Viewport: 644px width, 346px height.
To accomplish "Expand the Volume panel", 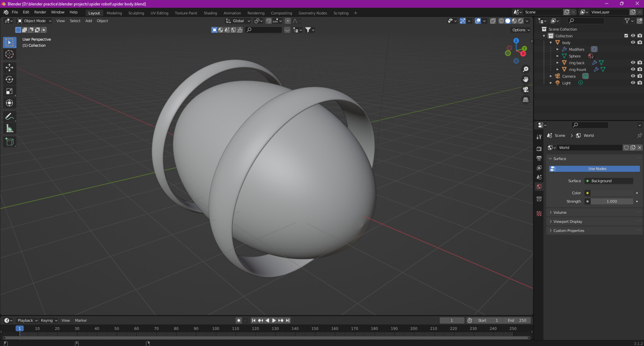I will pos(560,213).
